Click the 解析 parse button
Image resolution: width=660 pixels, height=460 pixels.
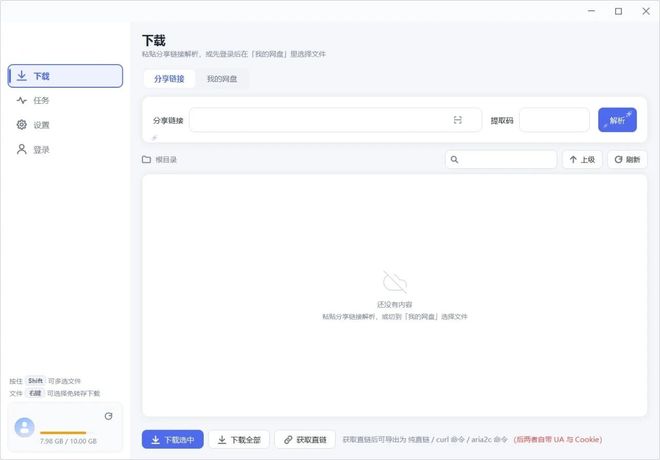[617, 120]
